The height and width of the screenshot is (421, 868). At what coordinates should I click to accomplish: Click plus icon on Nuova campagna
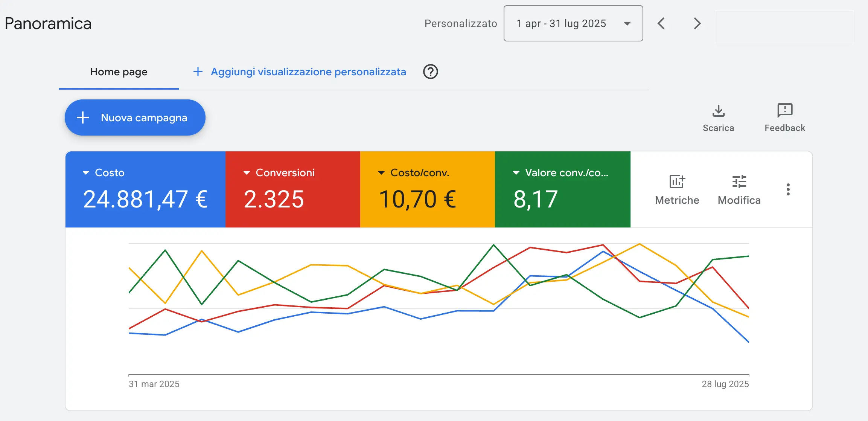click(x=83, y=117)
